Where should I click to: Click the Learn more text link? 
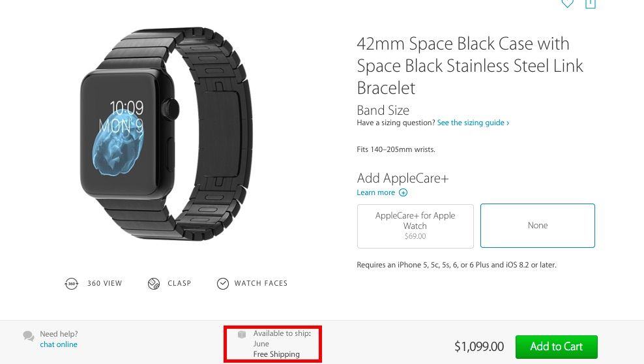(376, 192)
